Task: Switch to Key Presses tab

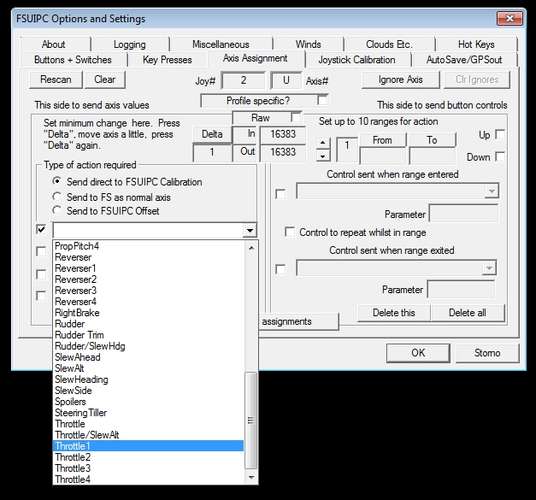Action: tap(167, 60)
